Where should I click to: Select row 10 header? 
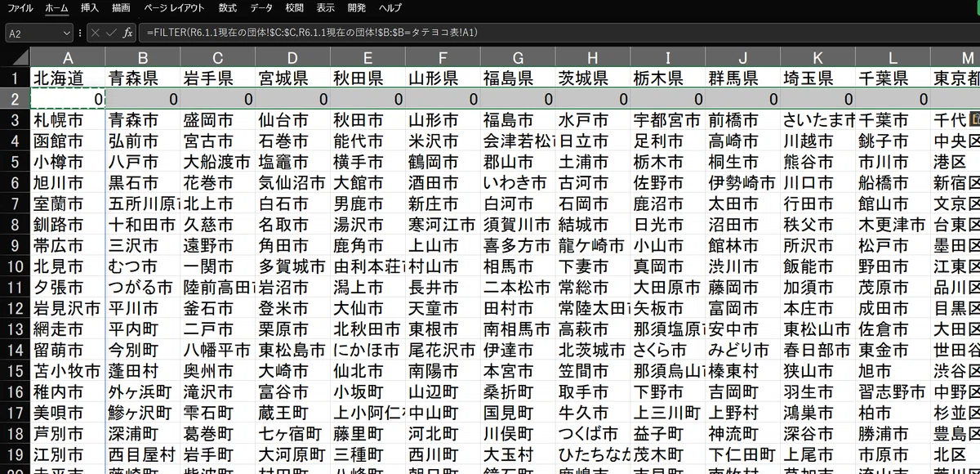15,266
